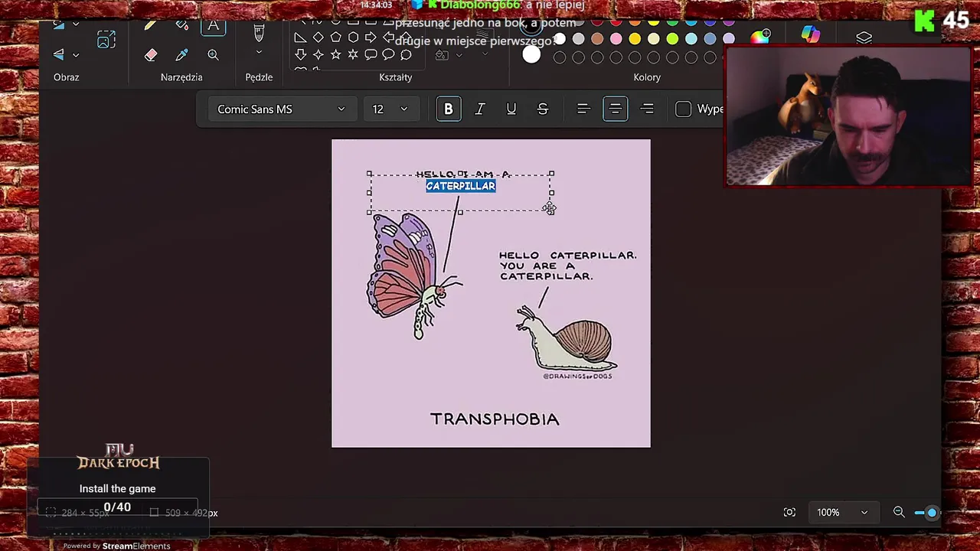Select the down arrow shape
The height and width of the screenshot is (551, 980).
pos(300,54)
